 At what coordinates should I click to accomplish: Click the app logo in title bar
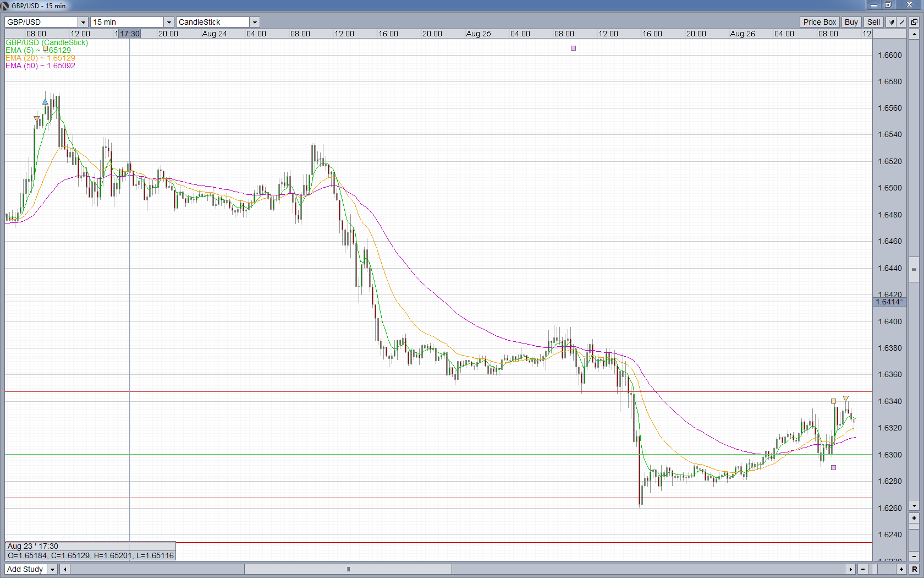click(5, 6)
